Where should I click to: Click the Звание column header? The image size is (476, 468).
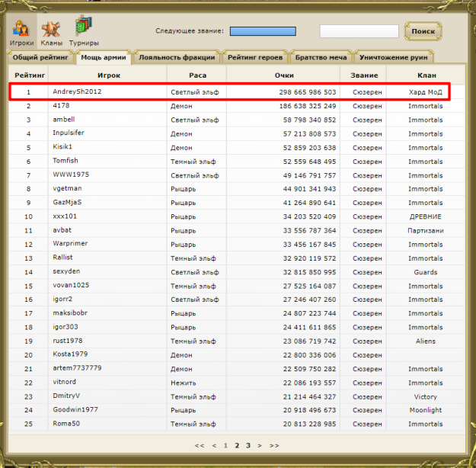tap(364, 75)
